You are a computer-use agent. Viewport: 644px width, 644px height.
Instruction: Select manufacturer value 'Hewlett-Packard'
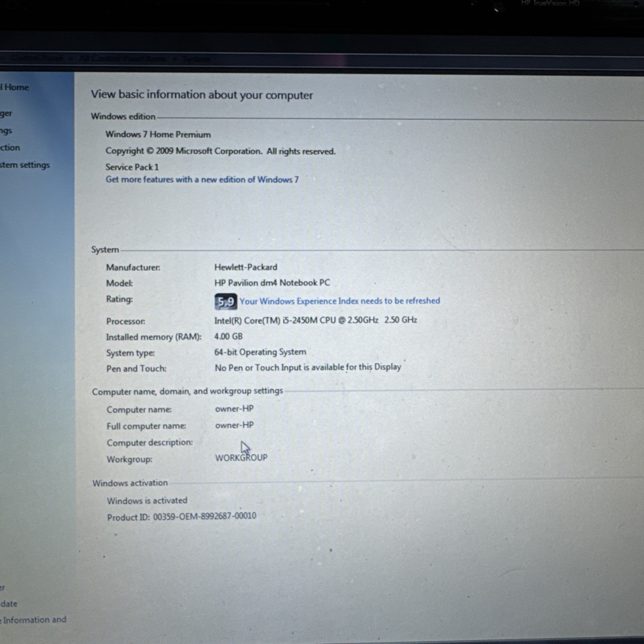[x=246, y=267]
